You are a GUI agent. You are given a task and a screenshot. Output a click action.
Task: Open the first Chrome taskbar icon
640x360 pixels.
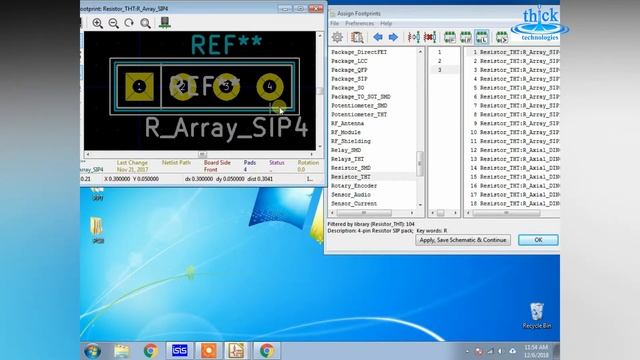[151, 351]
